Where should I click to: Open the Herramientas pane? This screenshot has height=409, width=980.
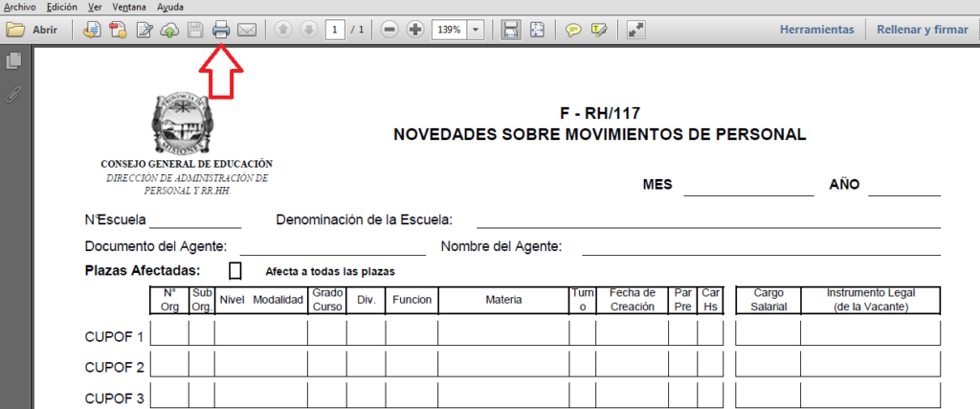[816, 30]
